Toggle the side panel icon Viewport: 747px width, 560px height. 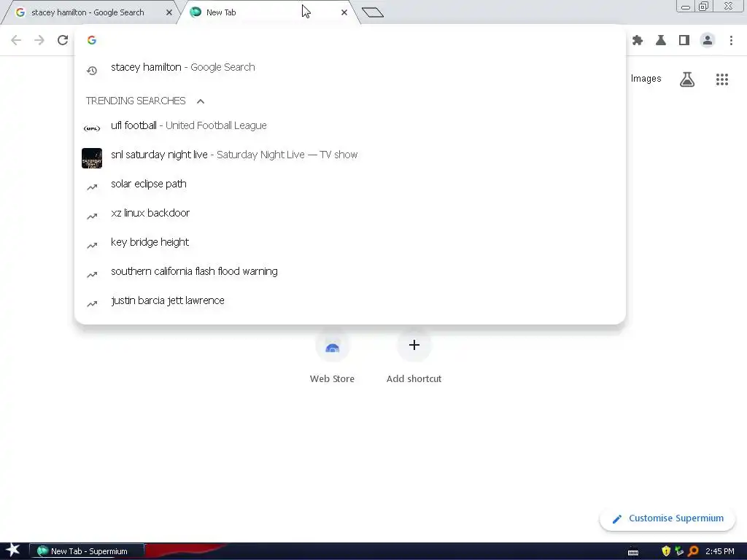684,41
